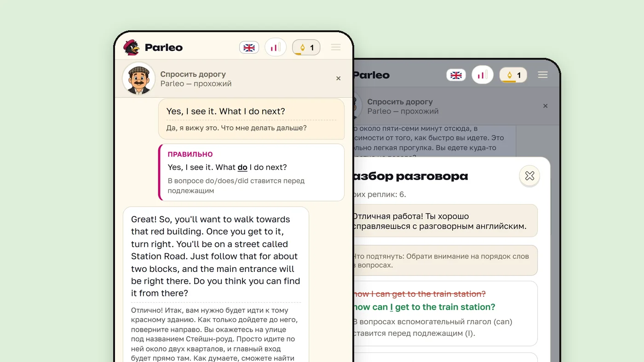Image resolution: width=644 pixels, height=362 pixels.
Task: Select the Спросить дорогу title on the back phone
Action: [400, 102]
